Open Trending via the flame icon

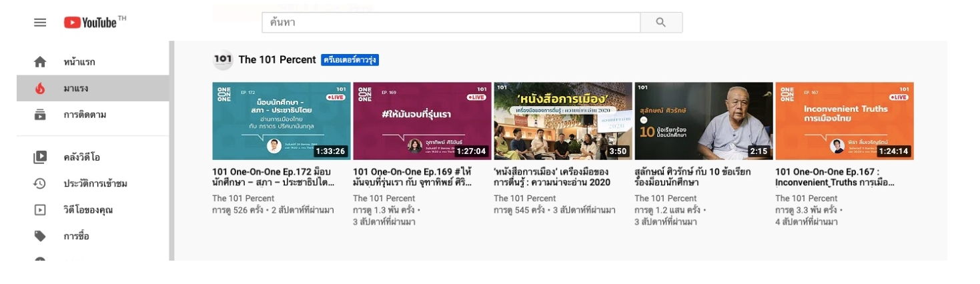pos(40,88)
